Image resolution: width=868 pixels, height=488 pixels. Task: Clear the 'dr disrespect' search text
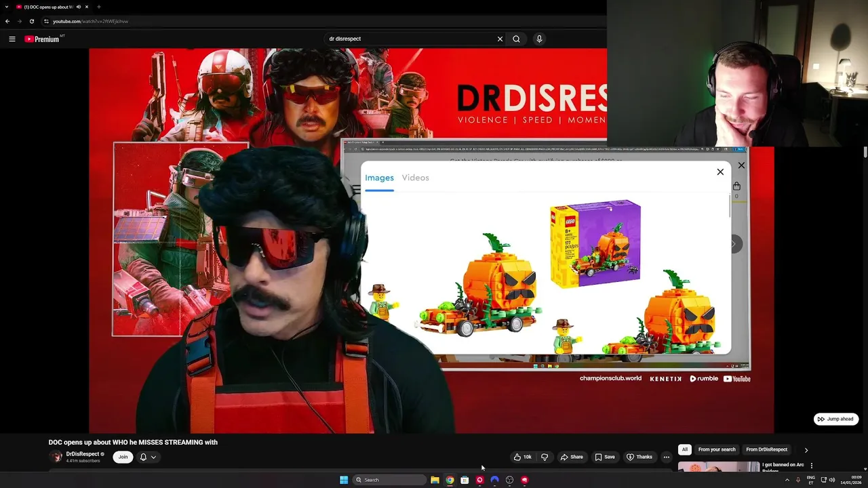[500, 39]
